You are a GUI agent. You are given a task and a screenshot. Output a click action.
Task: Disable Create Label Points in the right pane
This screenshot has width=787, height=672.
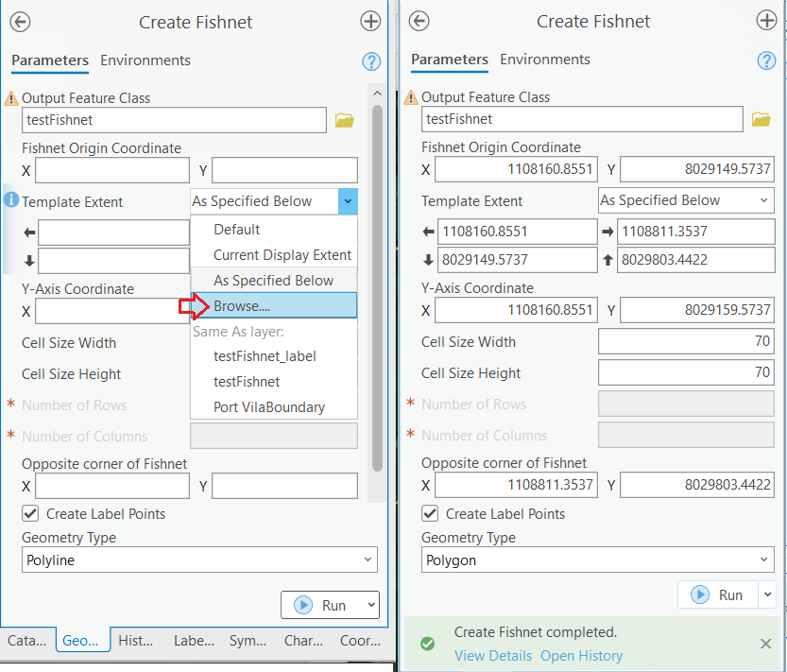point(430,513)
